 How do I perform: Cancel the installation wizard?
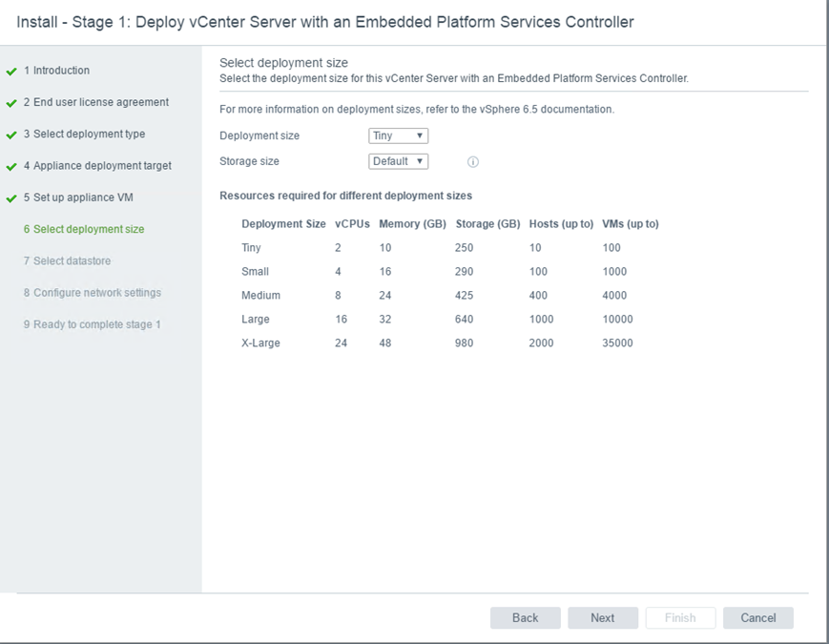click(757, 618)
